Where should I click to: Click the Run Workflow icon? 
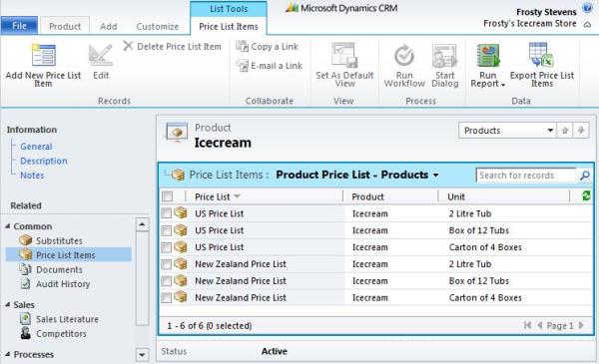[x=404, y=55]
